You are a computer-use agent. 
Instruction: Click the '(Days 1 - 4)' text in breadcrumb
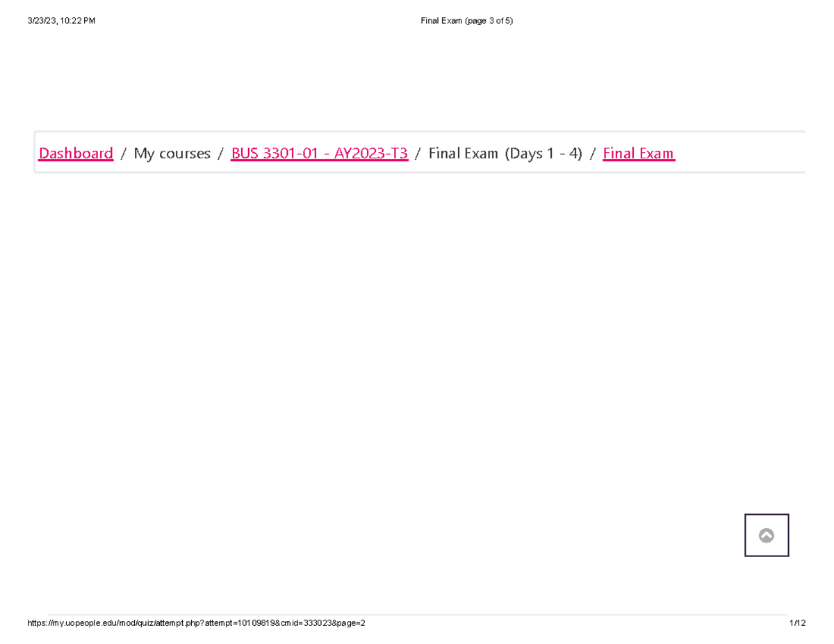[543, 153]
